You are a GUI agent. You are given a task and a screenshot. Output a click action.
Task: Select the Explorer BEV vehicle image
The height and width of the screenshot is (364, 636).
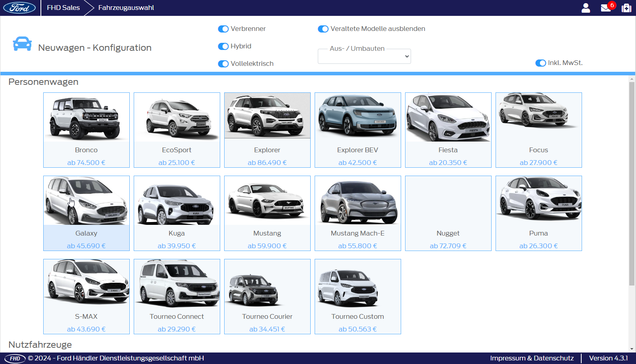tap(358, 117)
